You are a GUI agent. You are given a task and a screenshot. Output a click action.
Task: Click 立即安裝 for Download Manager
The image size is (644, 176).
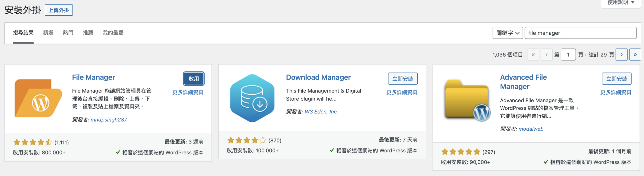click(403, 79)
